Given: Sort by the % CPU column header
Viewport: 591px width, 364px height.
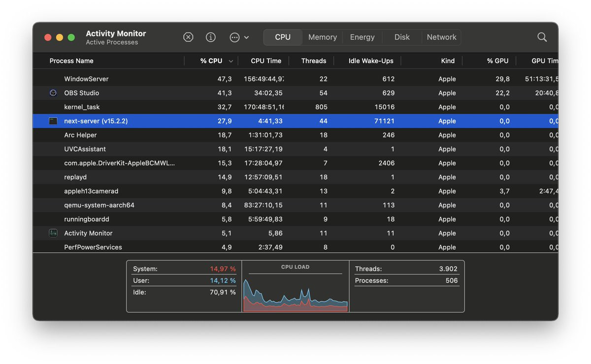Looking at the screenshot, I should coord(211,61).
